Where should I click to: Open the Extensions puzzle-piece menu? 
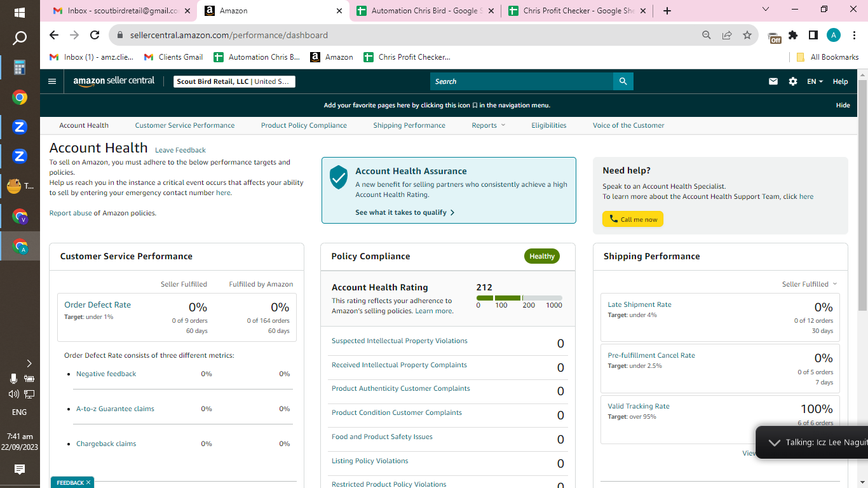pyautogui.click(x=793, y=35)
